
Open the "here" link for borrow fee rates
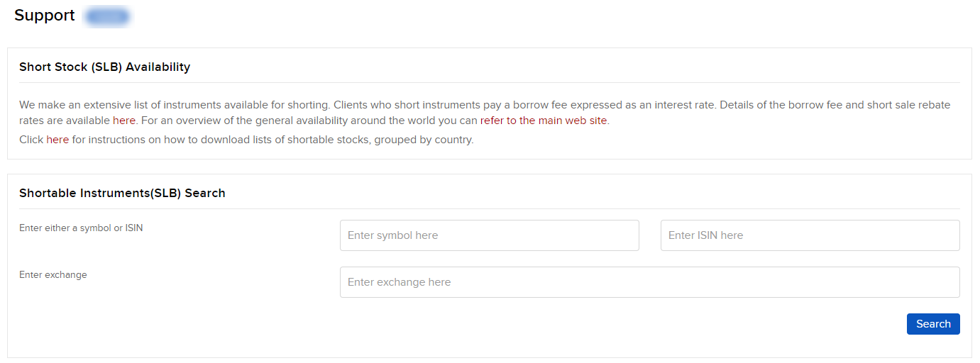[123, 121]
